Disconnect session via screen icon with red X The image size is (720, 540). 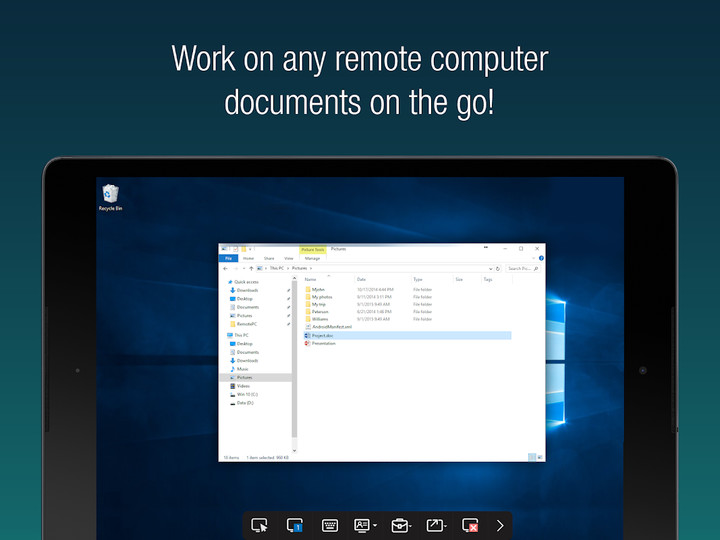pos(470,525)
